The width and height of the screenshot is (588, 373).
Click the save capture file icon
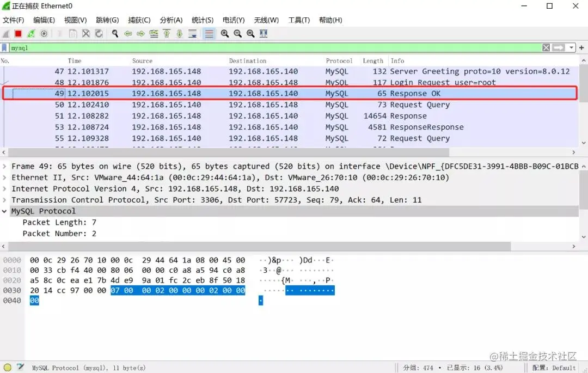pyautogui.click(x=73, y=34)
